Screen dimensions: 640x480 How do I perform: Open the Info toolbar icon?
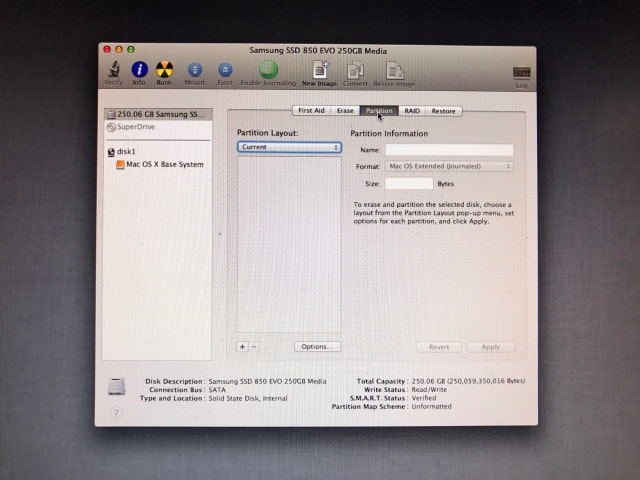point(139,70)
